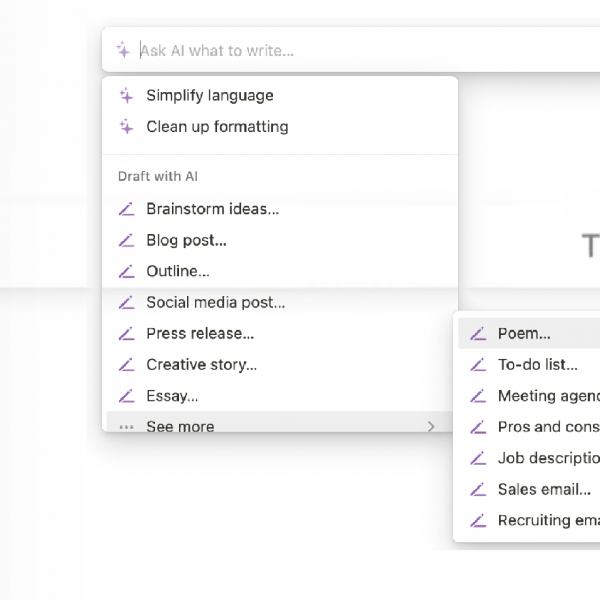Click the pencil icon next to To-do list
600x600 pixels.
click(x=478, y=365)
